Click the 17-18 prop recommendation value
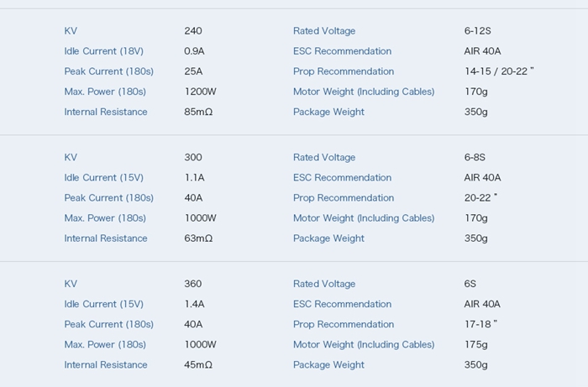This screenshot has height=387, width=588. point(480,324)
